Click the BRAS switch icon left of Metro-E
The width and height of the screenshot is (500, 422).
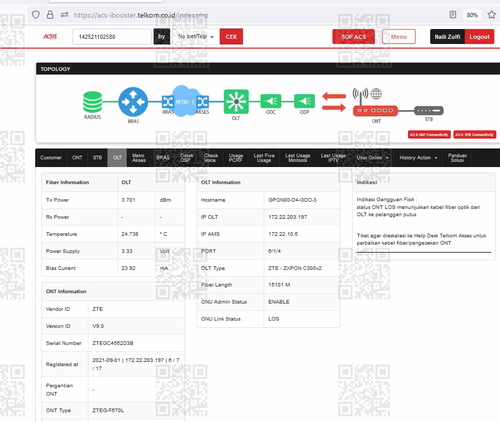click(x=168, y=101)
